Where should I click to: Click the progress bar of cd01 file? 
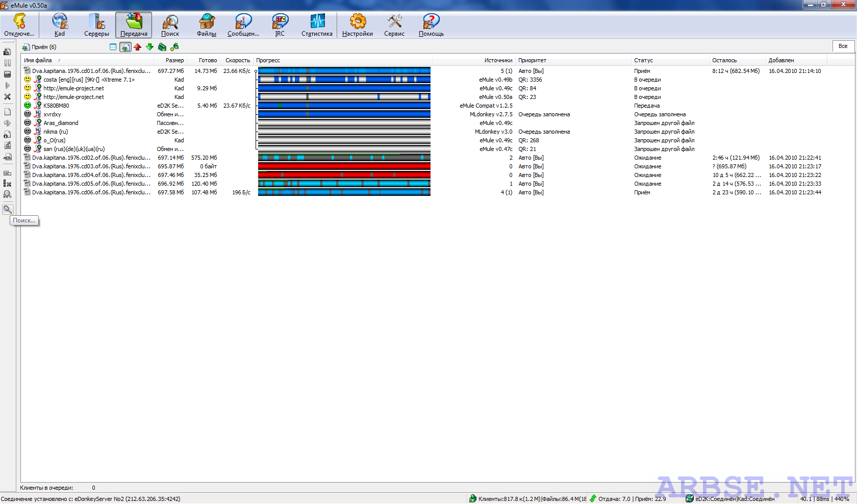pyautogui.click(x=344, y=71)
